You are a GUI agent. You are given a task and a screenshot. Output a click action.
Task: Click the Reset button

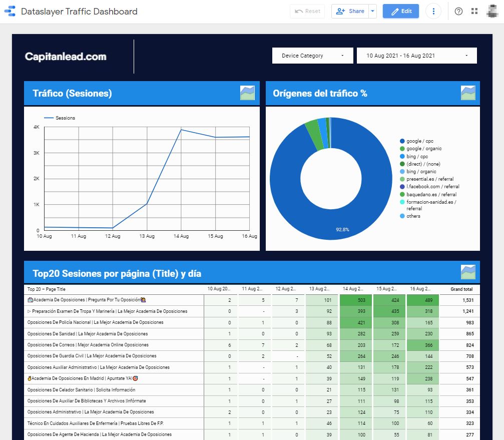coord(307,11)
